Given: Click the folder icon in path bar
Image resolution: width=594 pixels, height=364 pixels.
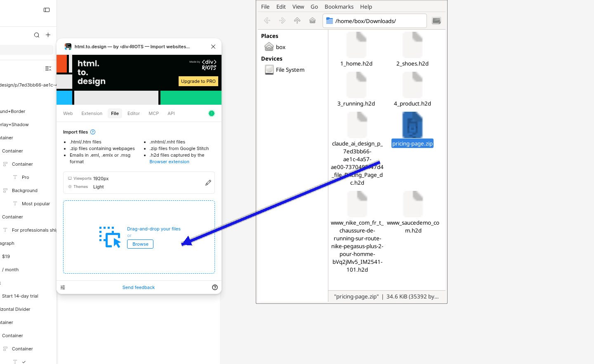Looking at the screenshot, I should pos(330,21).
